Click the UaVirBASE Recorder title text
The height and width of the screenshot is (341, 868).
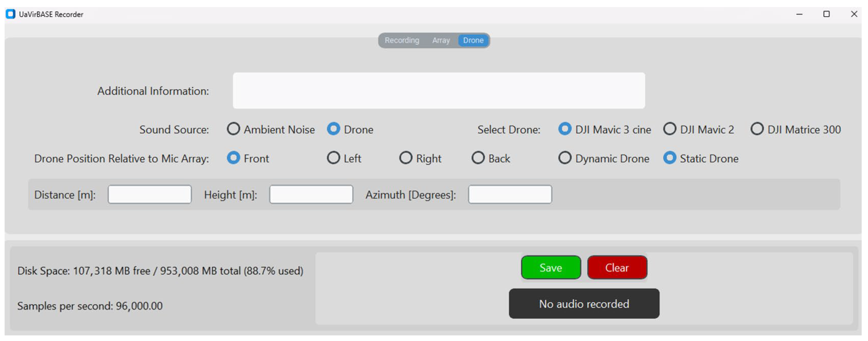tap(51, 14)
